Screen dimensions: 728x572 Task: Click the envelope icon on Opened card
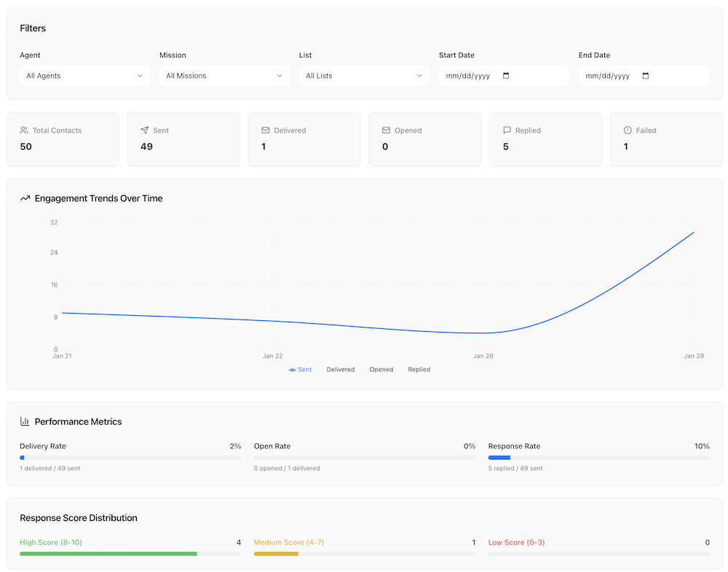[386, 130]
